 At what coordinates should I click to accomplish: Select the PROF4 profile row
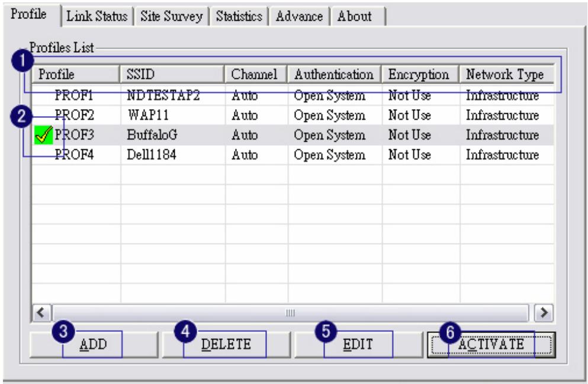(x=293, y=155)
